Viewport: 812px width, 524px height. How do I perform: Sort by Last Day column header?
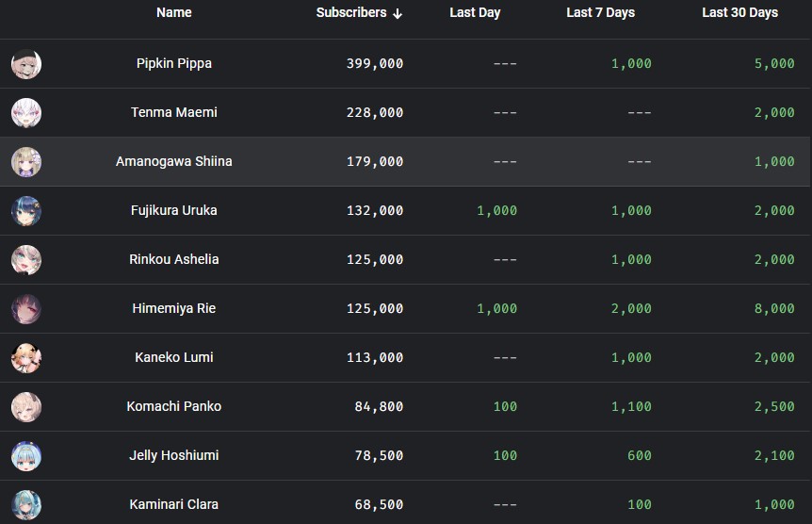coord(475,13)
